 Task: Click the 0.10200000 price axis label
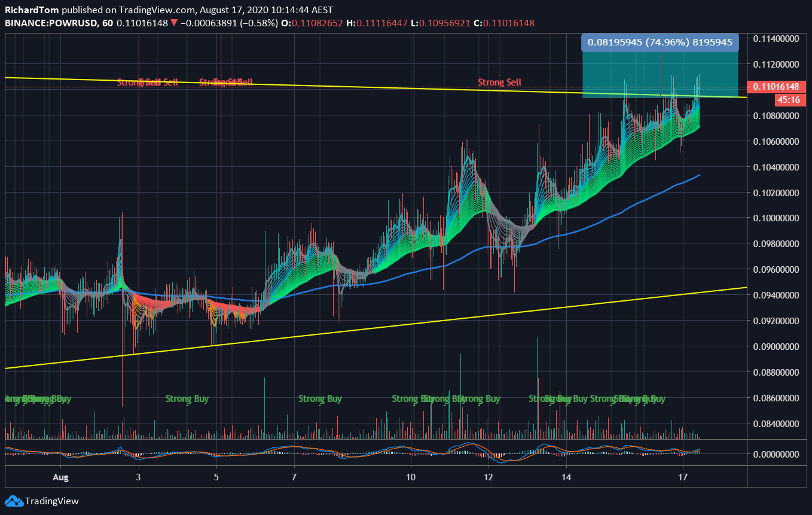tap(776, 193)
